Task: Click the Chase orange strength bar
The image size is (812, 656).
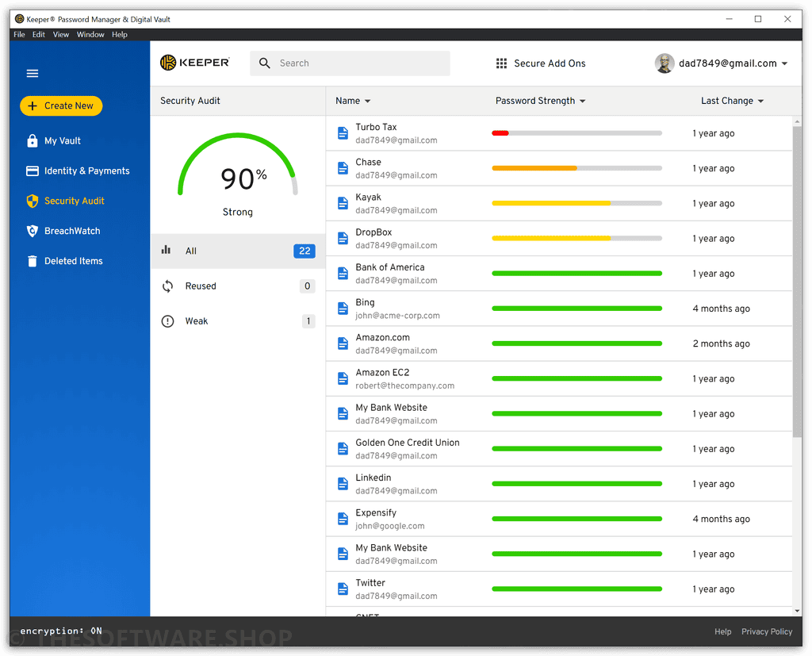Action: pos(534,168)
